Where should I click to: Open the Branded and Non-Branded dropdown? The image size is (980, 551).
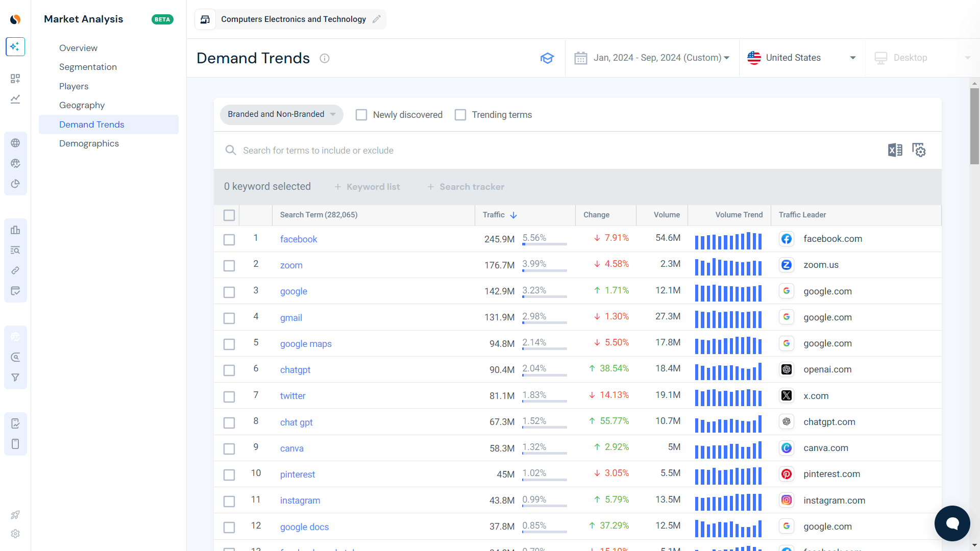pyautogui.click(x=281, y=114)
